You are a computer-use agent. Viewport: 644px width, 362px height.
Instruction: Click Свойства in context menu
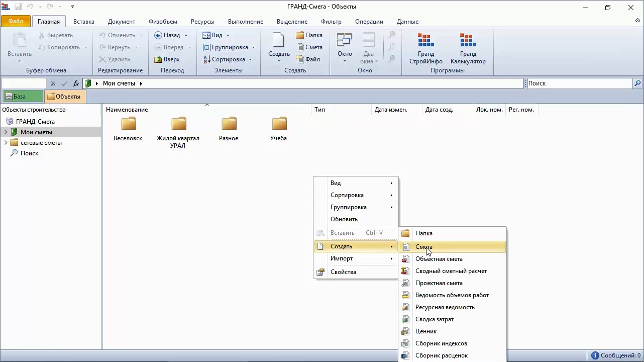click(356, 272)
